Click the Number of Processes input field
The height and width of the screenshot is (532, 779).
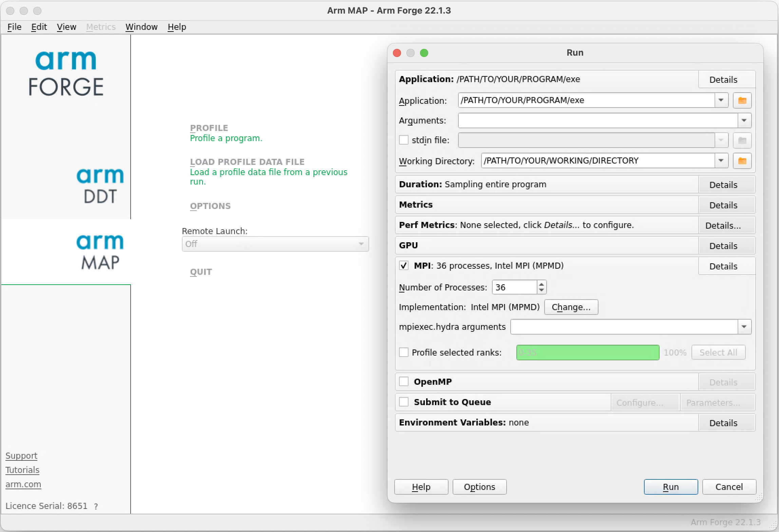(x=514, y=287)
